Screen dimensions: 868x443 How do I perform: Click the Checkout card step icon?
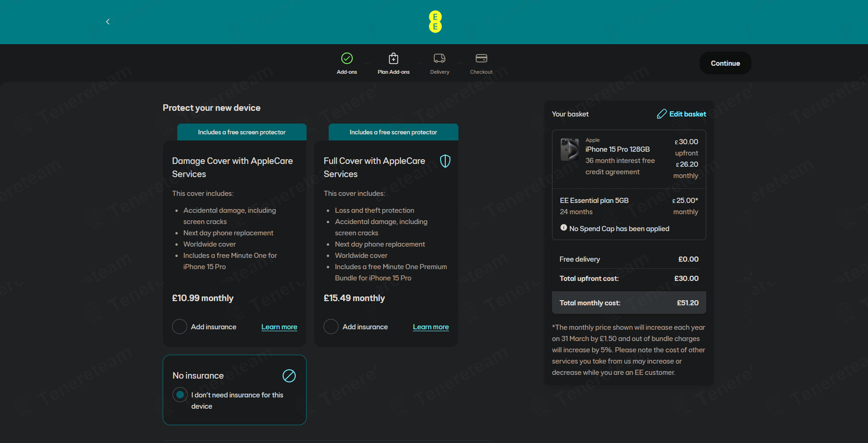pyautogui.click(x=481, y=58)
